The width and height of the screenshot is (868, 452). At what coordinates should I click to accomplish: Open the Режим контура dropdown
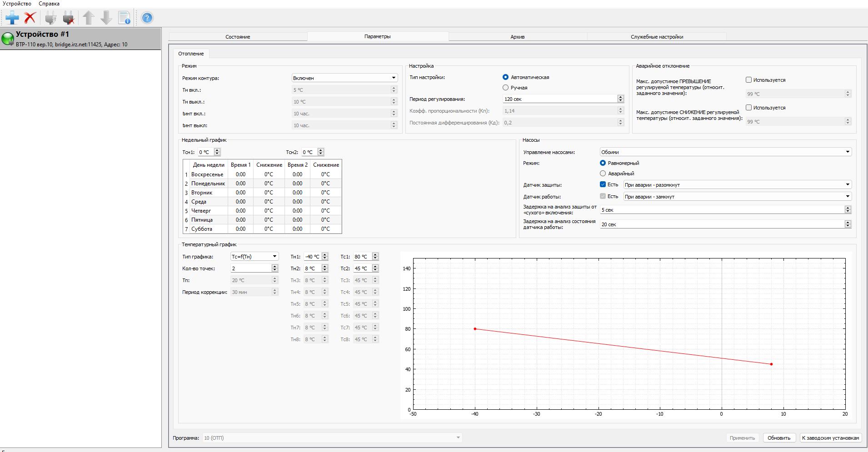click(x=344, y=78)
